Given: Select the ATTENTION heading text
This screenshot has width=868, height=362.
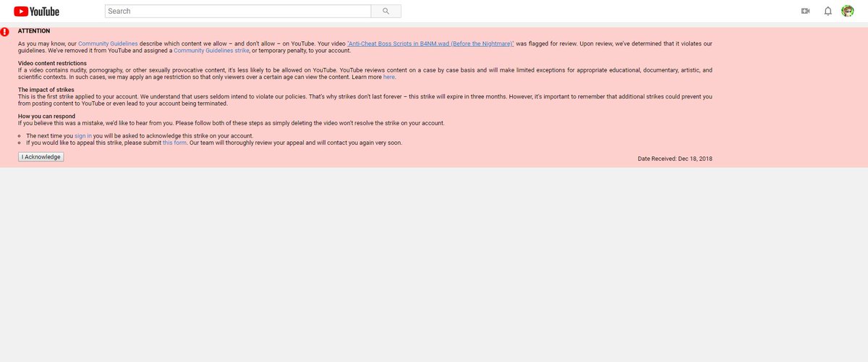Looking at the screenshot, I should click(34, 31).
